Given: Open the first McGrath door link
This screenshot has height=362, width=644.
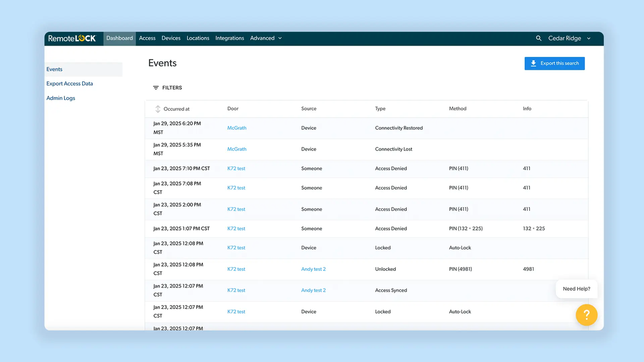Looking at the screenshot, I should coord(237,128).
